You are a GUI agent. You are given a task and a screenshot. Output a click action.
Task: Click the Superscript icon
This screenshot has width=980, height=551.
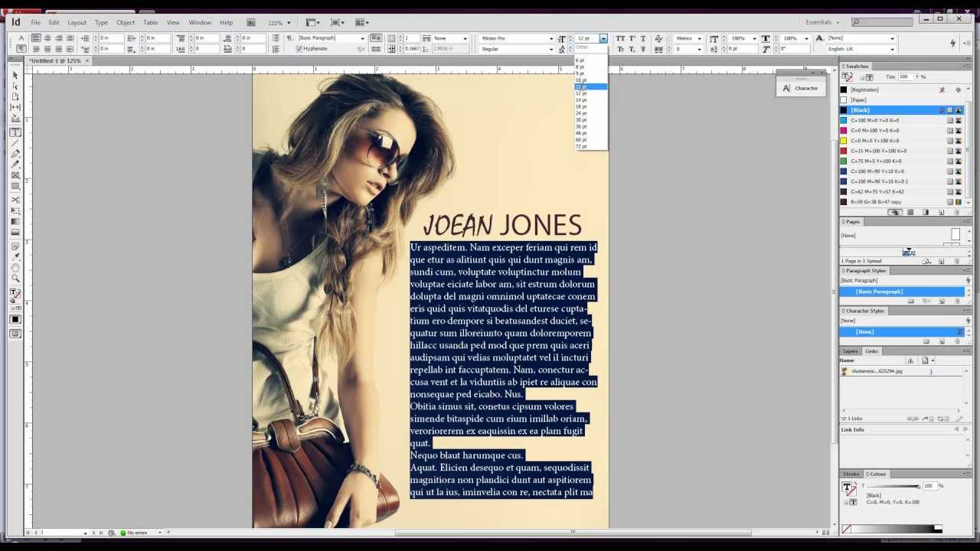632,38
